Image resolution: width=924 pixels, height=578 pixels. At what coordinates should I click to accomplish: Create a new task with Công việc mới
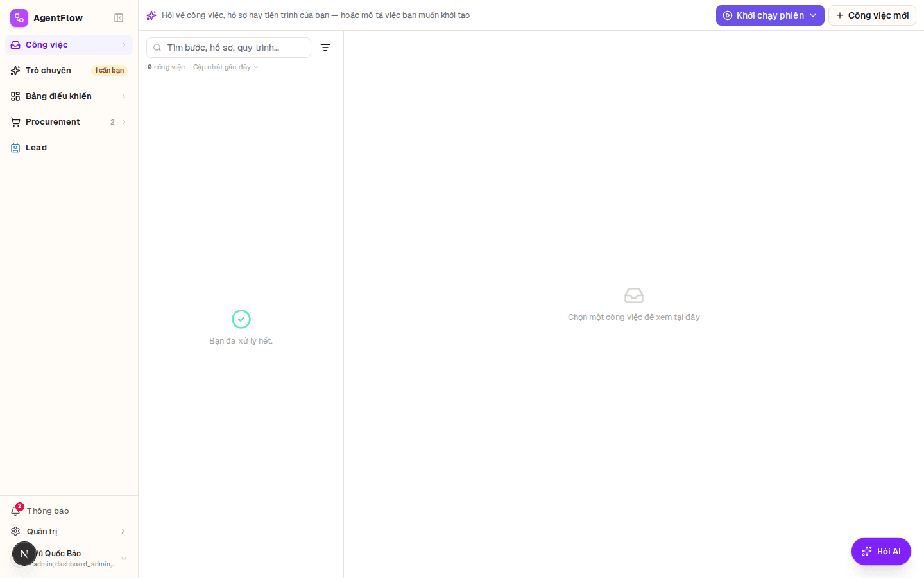872,15
